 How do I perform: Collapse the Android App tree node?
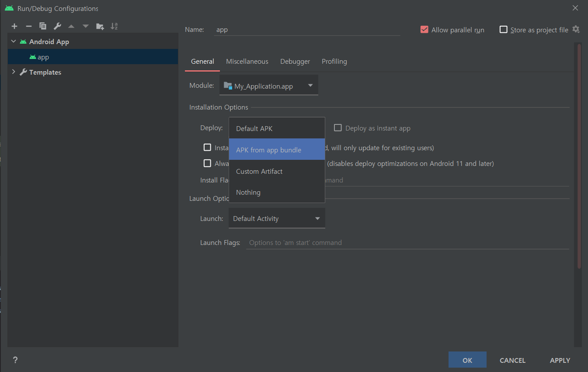tap(14, 41)
